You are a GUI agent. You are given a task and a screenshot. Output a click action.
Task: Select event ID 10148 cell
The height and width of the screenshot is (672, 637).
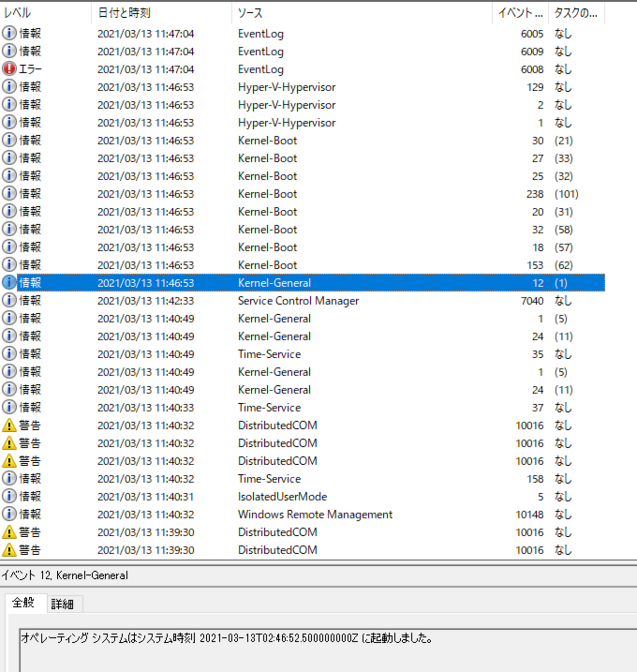[x=530, y=515]
